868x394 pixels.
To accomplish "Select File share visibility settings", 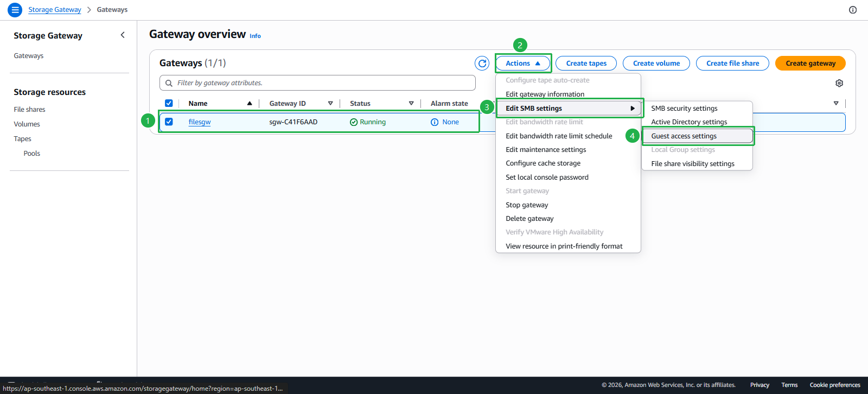I will 693,164.
